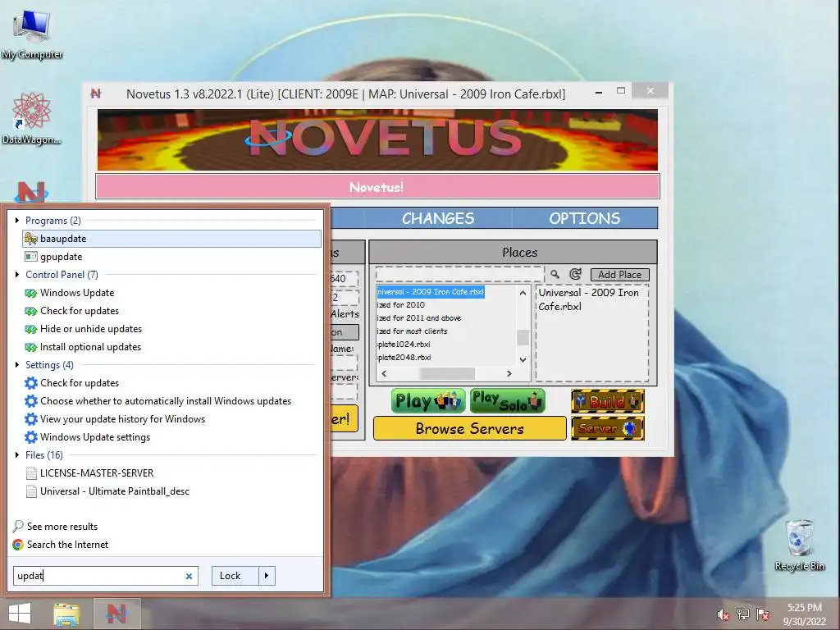Open the baaupdate program result

pos(171,239)
